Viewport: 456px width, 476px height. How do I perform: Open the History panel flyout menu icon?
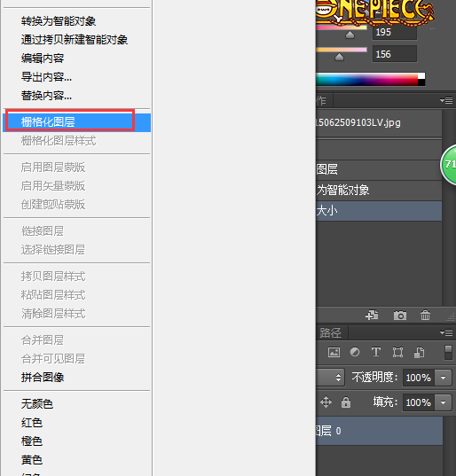(446, 100)
